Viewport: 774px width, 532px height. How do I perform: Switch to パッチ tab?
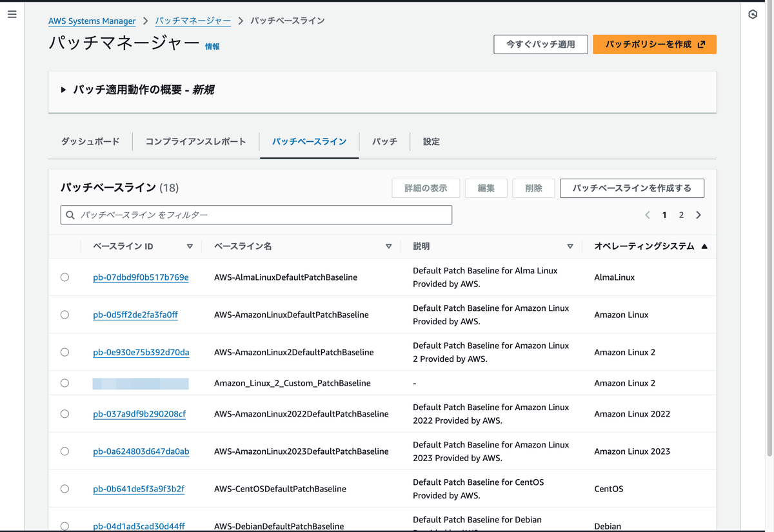(x=384, y=142)
